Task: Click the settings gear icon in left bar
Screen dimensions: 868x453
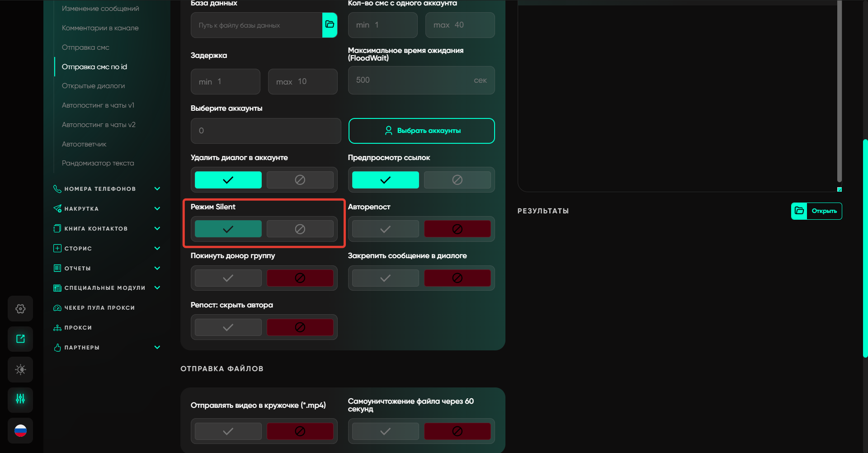Action: coord(20,309)
